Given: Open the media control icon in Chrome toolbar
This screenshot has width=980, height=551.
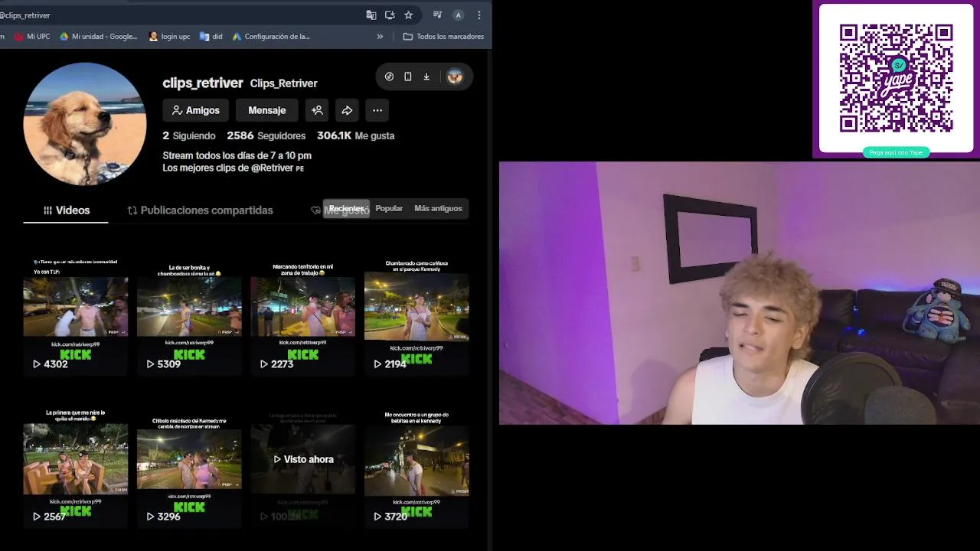Looking at the screenshot, I should tap(437, 15).
